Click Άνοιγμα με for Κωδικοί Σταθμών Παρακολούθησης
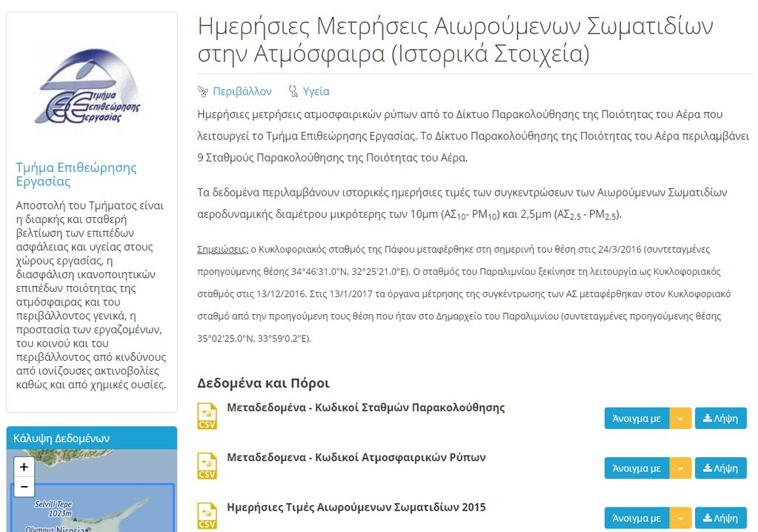Image resolution: width=758 pixels, height=532 pixels. click(636, 419)
